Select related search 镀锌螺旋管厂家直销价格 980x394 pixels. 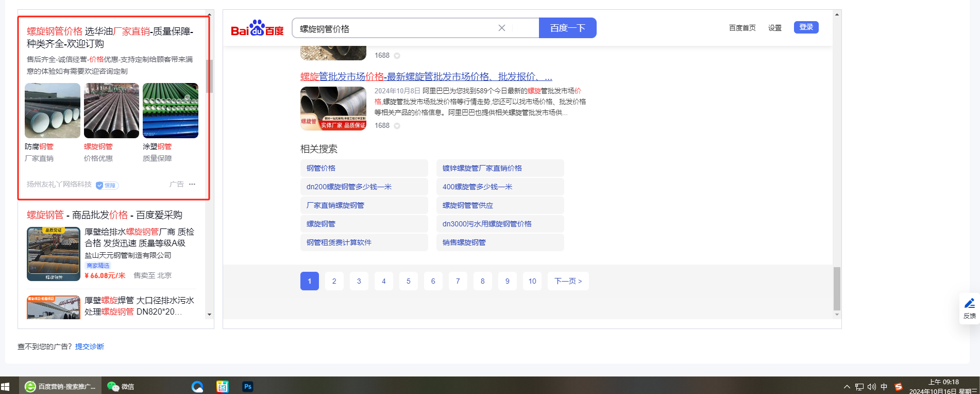[x=500, y=168]
